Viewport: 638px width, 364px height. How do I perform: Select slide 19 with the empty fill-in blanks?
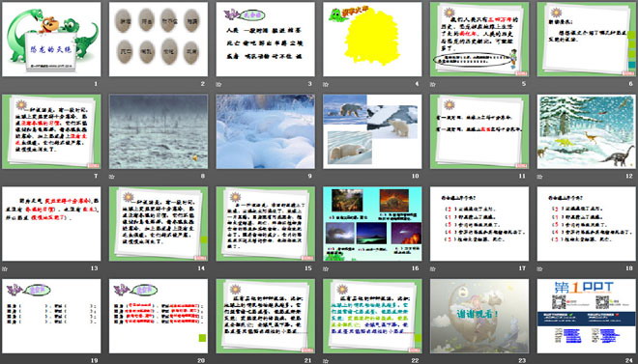(51, 316)
